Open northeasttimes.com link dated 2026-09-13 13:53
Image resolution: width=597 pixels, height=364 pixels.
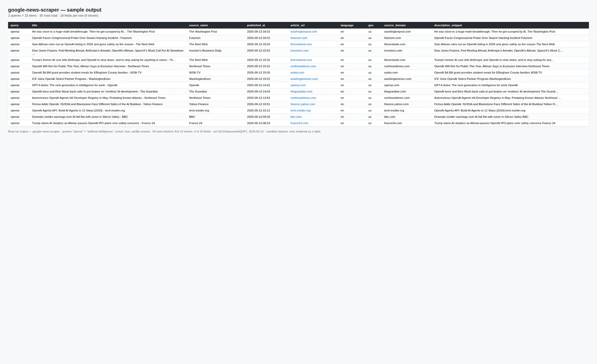pyautogui.click(x=303, y=98)
